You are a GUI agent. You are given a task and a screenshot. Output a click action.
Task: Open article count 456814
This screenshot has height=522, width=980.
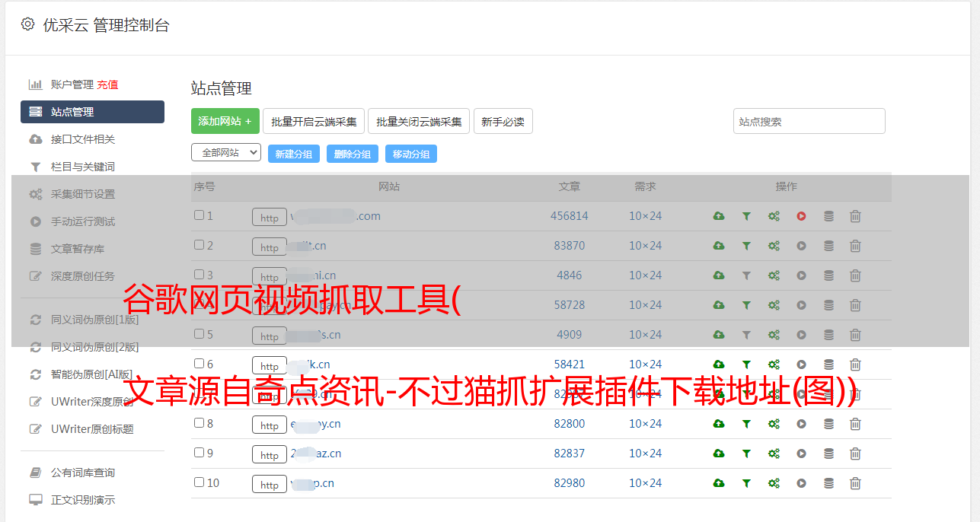[x=570, y=216]
